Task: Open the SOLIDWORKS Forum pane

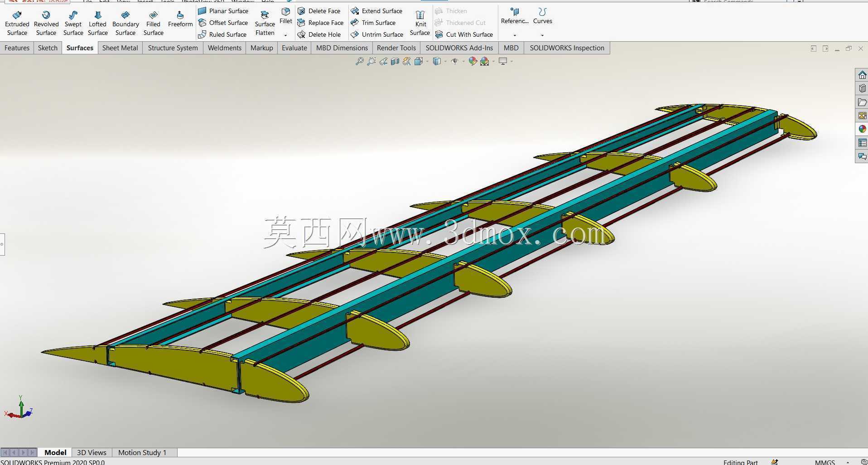Action: point(862,156)
